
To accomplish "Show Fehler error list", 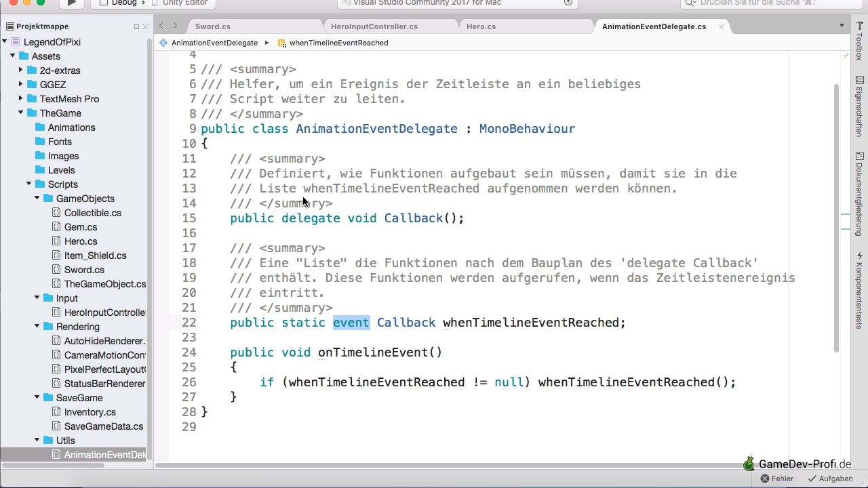I will (x=777, y=479).
